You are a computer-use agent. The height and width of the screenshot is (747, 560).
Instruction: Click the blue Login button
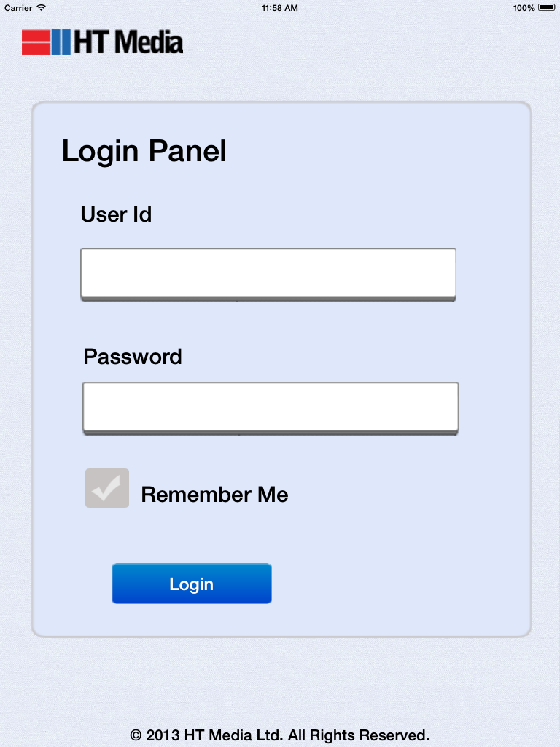(192, 584)
